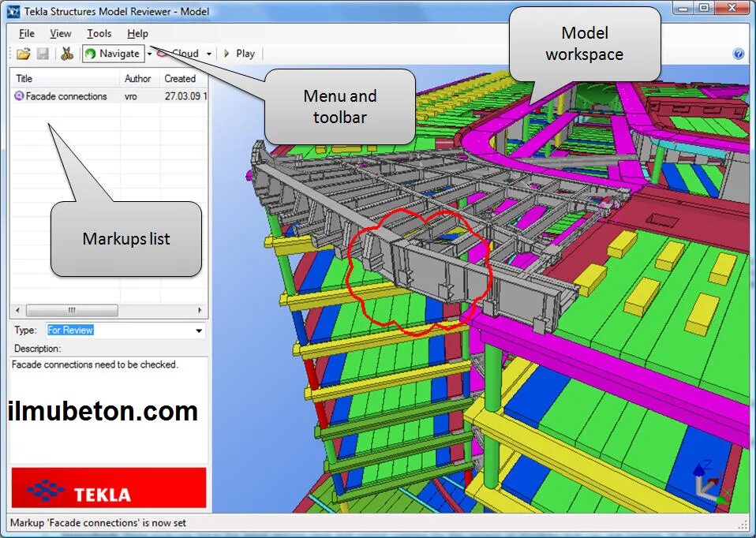Click the open folder toolbar icon

(23, 54)
